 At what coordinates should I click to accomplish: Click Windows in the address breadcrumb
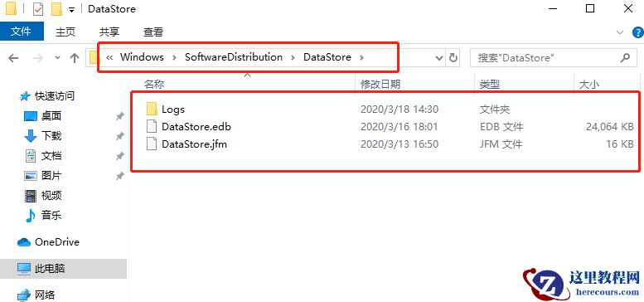click(x=142, y=57)
